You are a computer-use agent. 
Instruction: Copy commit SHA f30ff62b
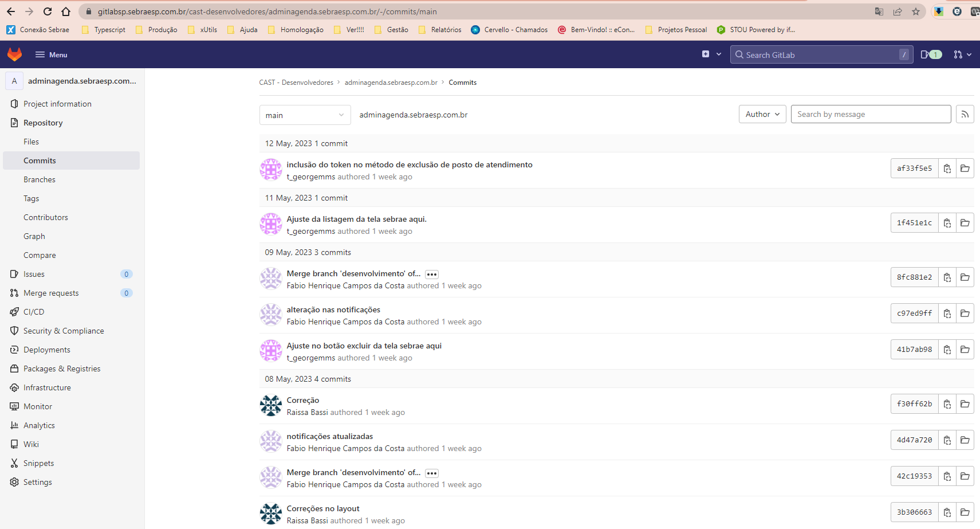click(947, 404)
